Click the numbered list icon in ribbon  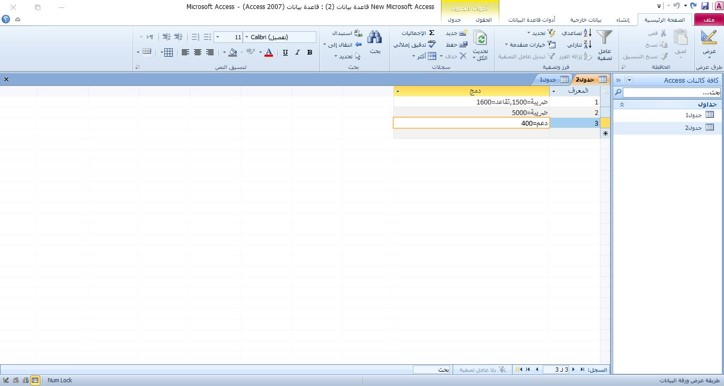tap(195, 37)
